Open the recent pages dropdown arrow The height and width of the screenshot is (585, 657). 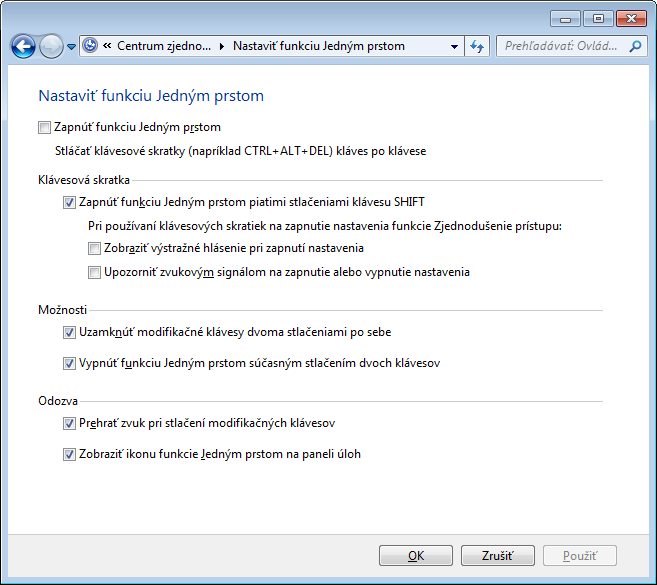[71, 47]
